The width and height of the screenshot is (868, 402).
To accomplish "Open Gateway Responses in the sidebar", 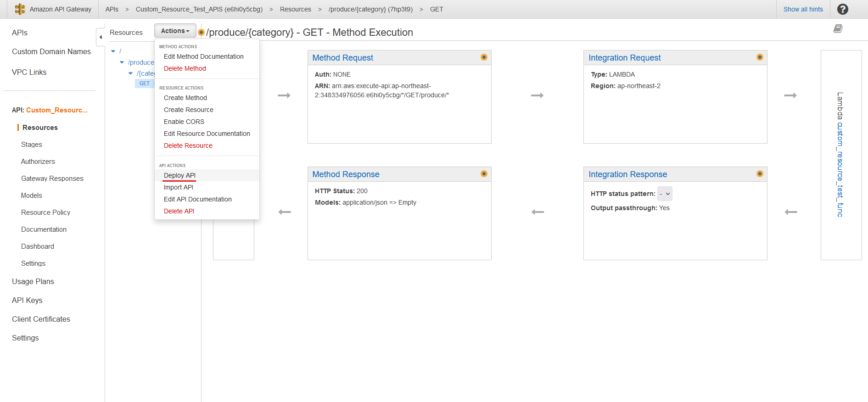I will [52, 179].
